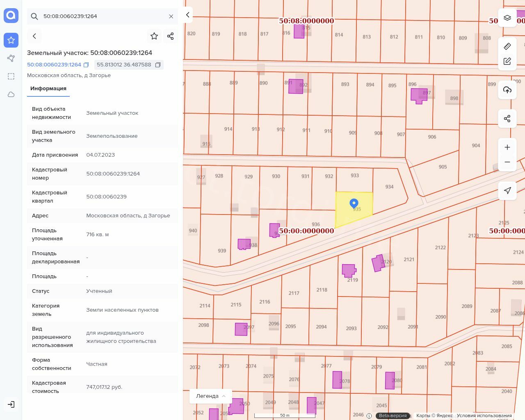Go back from the parcel details
This screenshot has width=525, height=420.
tap(34, 36)
